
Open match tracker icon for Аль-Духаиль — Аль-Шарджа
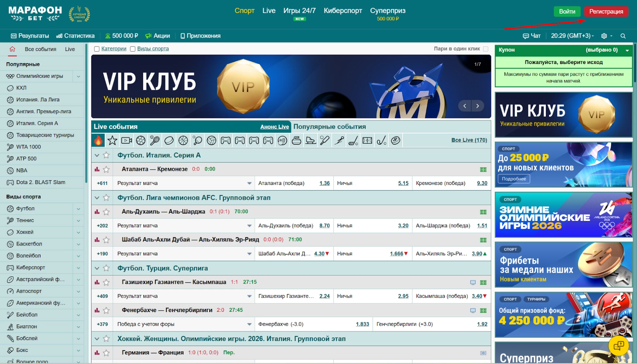[x=483, y=212]
